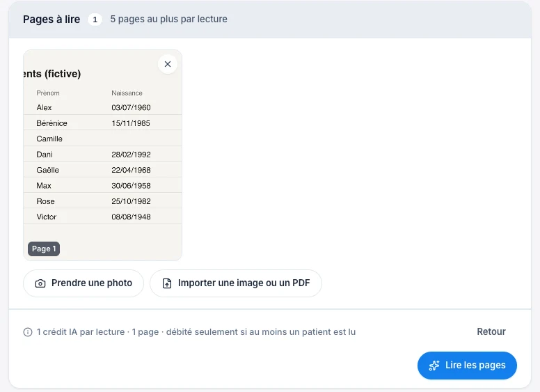Viewport: 540px width, 392px height.
Task: Click the file upload icon in Importer
Action: tap(167, 283)
